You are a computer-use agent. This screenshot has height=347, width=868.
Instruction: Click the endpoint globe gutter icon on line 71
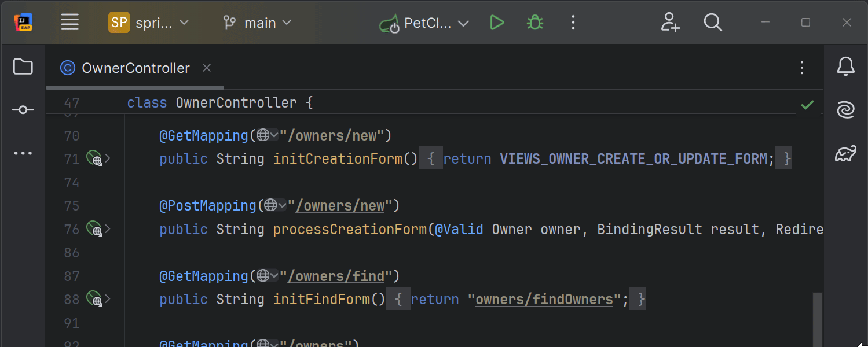pyautogui.click(x=94, y=158)
